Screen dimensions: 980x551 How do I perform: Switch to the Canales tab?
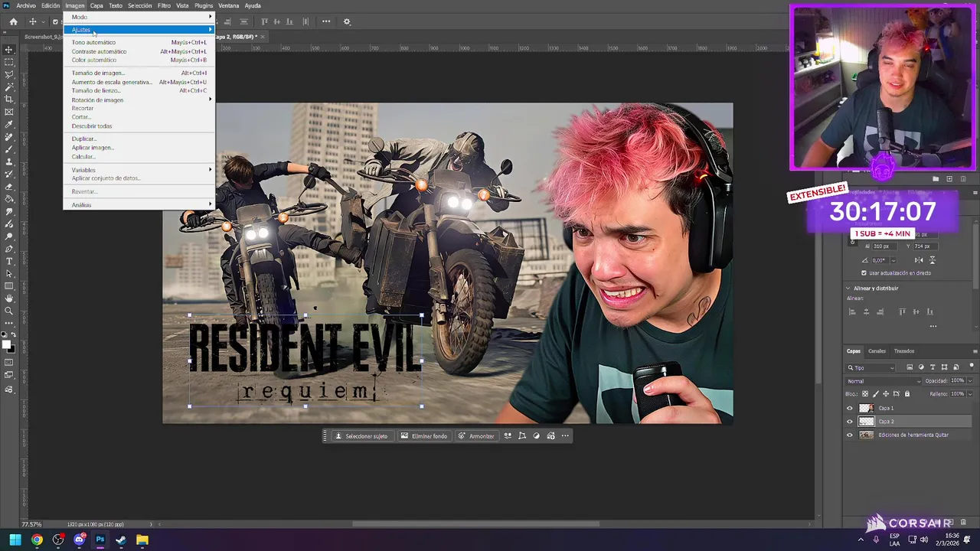877,351
